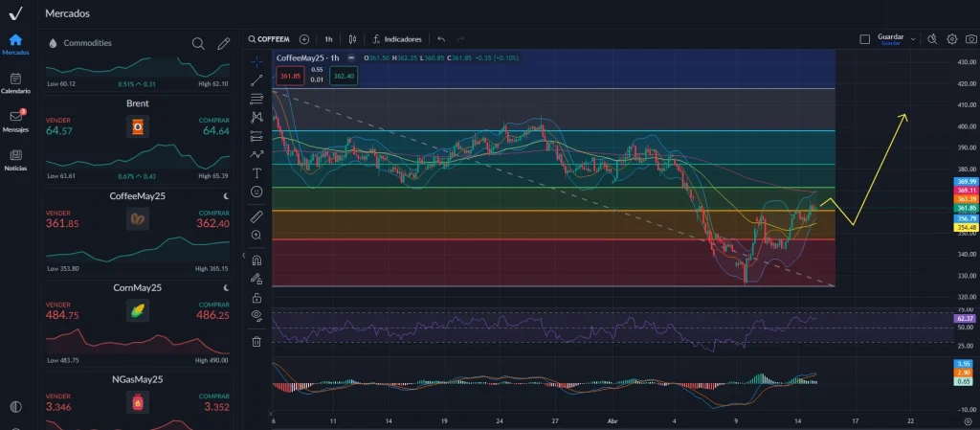Click the NGasMay25 title text
980x430 pixels.
click(x=138, y=379)
